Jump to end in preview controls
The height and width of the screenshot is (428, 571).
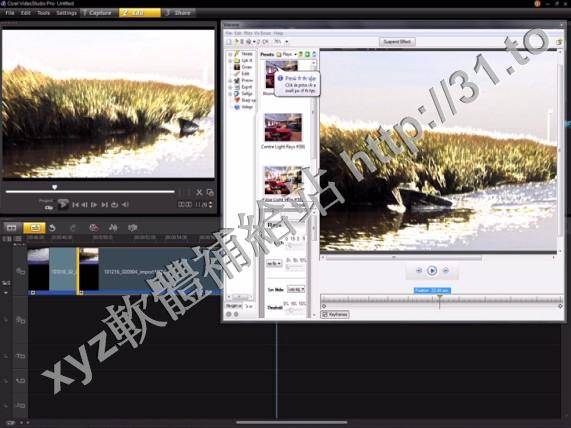tap(105, 205)
